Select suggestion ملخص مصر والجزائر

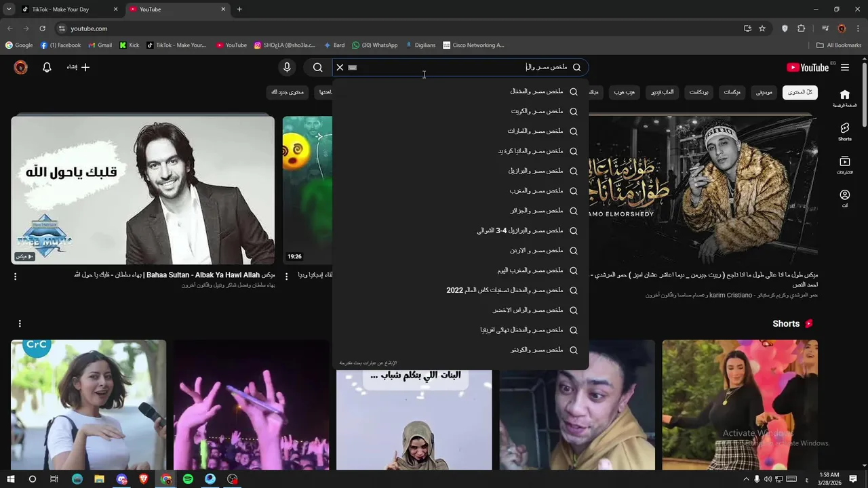460,211
